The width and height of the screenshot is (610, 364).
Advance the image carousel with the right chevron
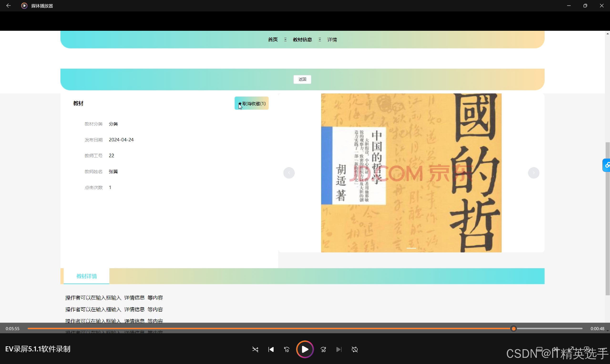tap(534, 173)
